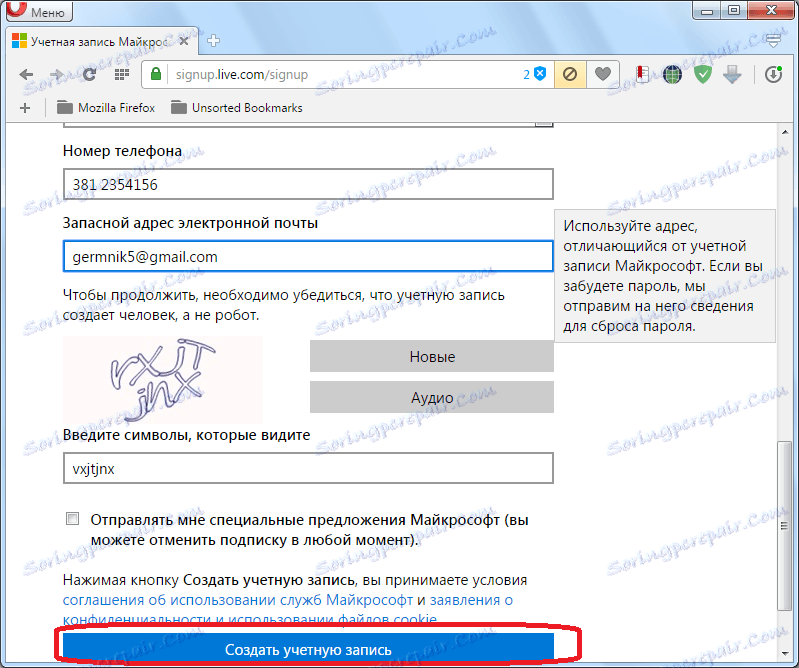Open the downloads circle icon
Viewport: 799px width, 668px height.
(x=774, y=74)
